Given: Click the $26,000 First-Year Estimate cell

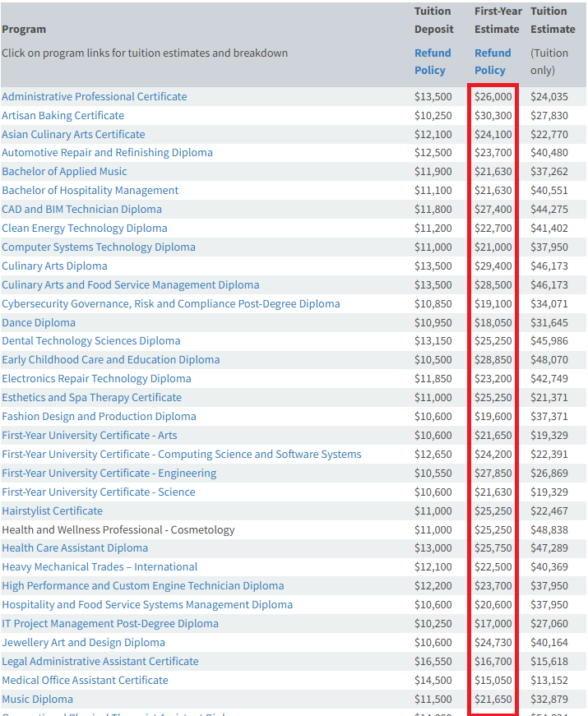Looking at the screenshot, I should pyautogui.click(x=493, y=97).
